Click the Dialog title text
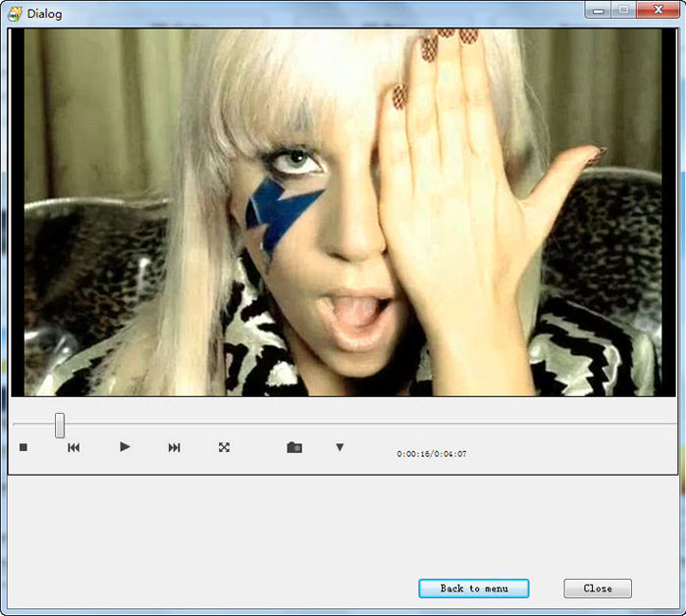 coord(45,12)
